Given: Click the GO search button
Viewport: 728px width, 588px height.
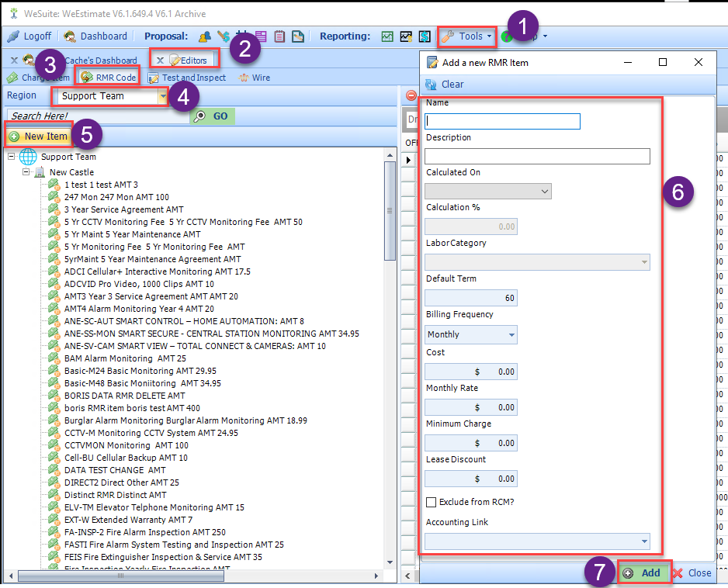Looking at the screenshot, I should (x=213, y=116).
